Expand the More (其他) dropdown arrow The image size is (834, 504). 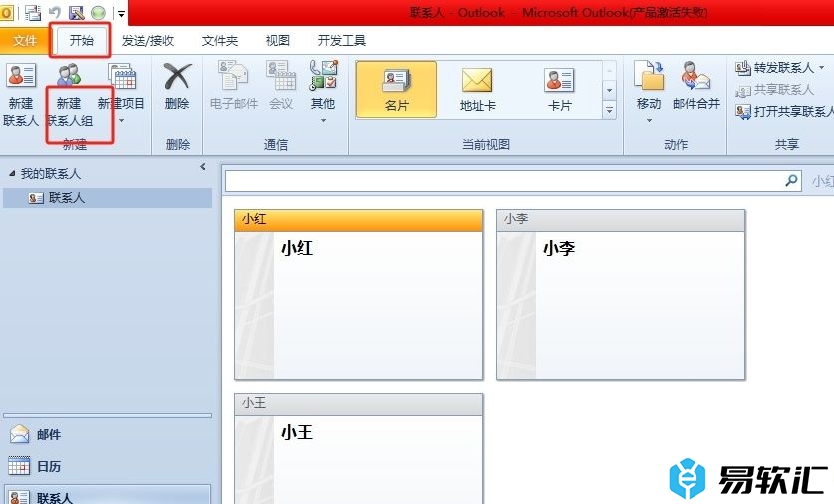coord(323,121)
